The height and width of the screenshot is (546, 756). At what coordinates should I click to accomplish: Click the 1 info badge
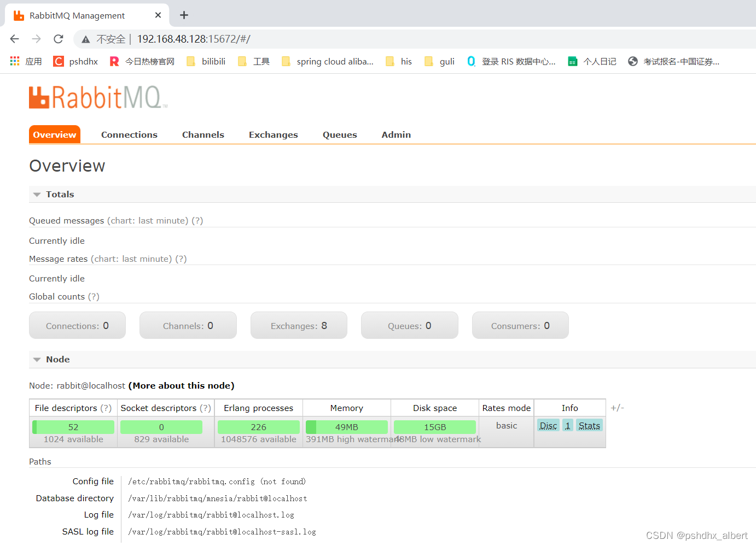568,426
